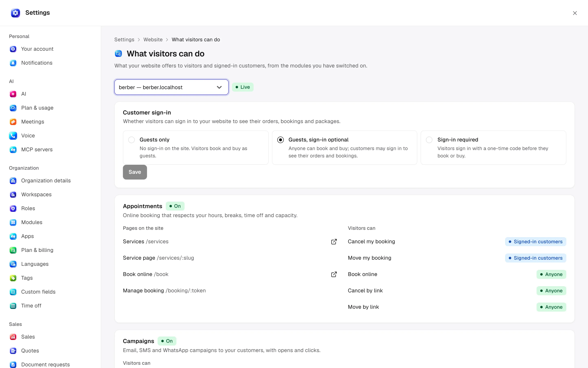Image resolution: width=588 pixels, height=368 pixels.
Task: Click the Meetings sidebar icon
Action: (x=13, y=122)
